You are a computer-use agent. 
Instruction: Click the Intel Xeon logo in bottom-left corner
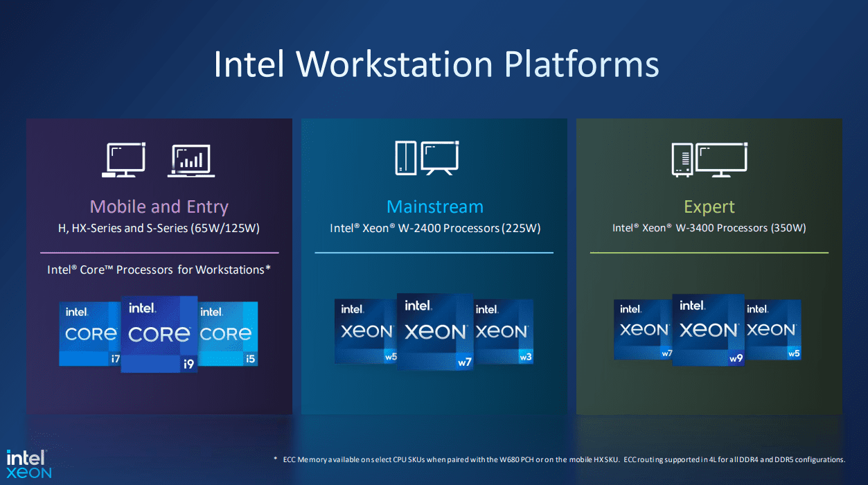click(x=28, y=464)
